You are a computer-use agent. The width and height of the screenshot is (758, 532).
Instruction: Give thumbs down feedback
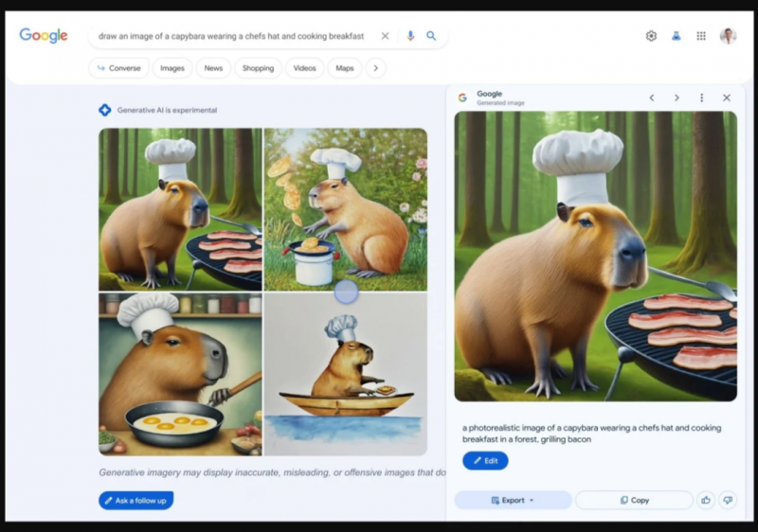click(728, 500)
